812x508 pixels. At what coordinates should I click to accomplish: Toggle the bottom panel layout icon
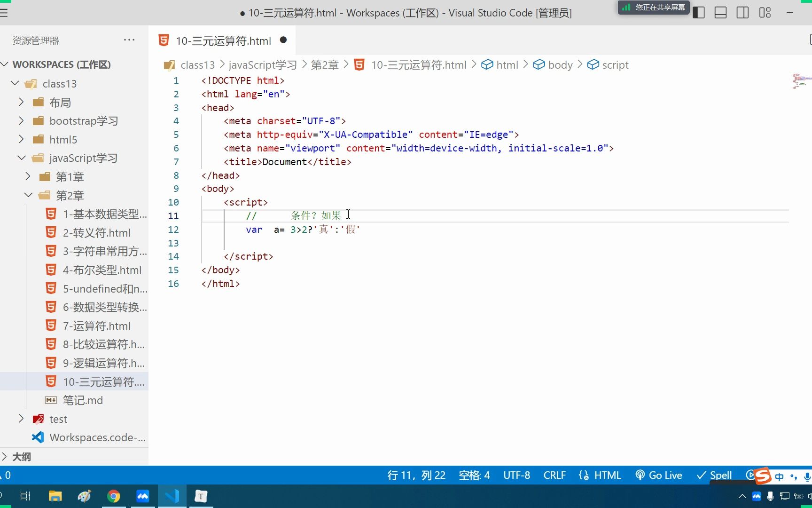(720, 13)
